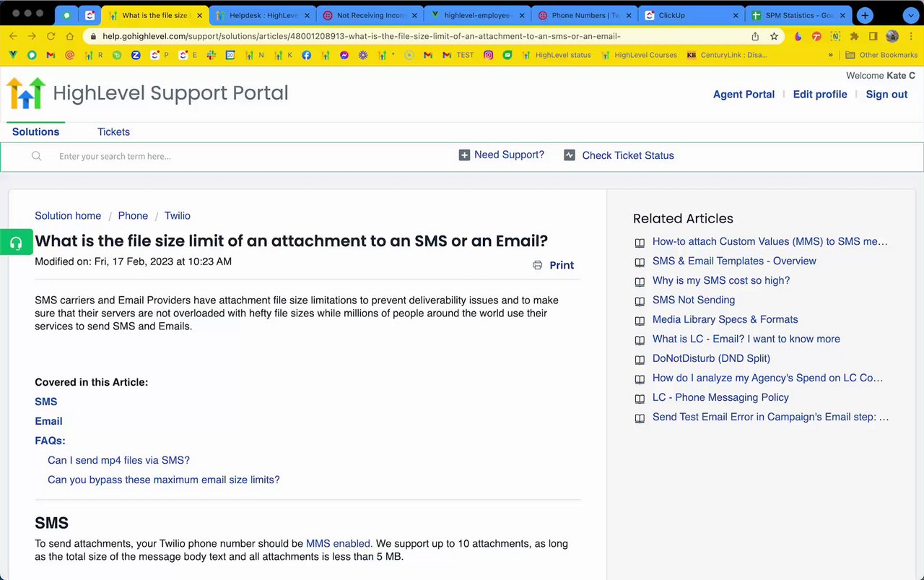Open the Slack bookmark
Viewport: 924px width, 580px height.
click(212, 55)
